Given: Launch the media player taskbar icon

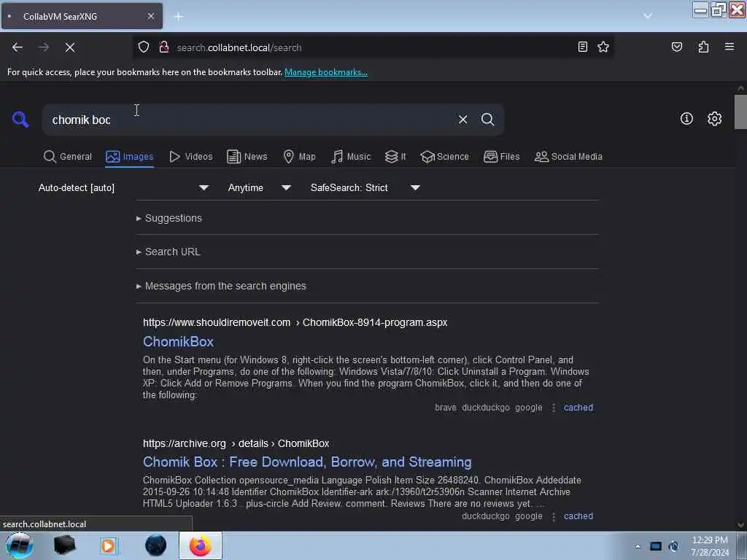Looking at the screenshot, I should point(108,545).
